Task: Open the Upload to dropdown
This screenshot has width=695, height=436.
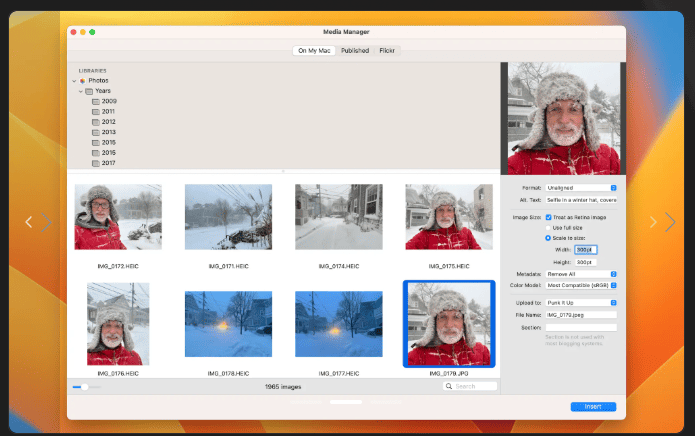Action: click(x=581, y=303)
